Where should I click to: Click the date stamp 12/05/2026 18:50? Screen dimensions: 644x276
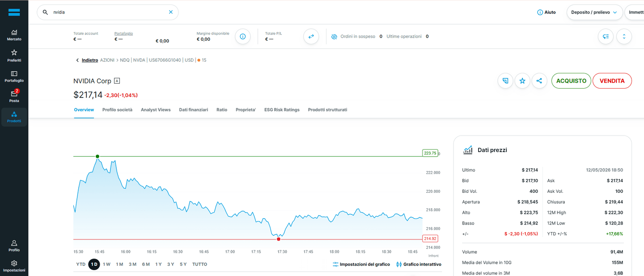[x=605, y=170]
